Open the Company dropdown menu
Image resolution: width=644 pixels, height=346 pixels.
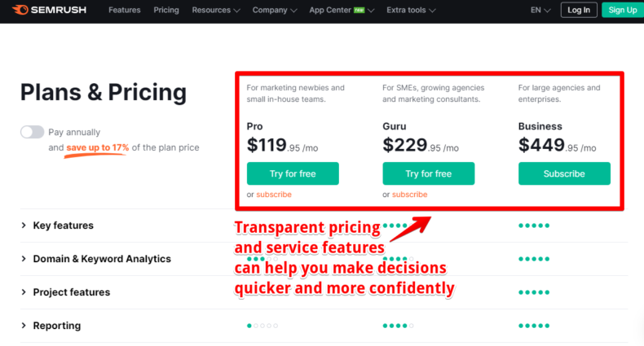click(x=275, y=11)
